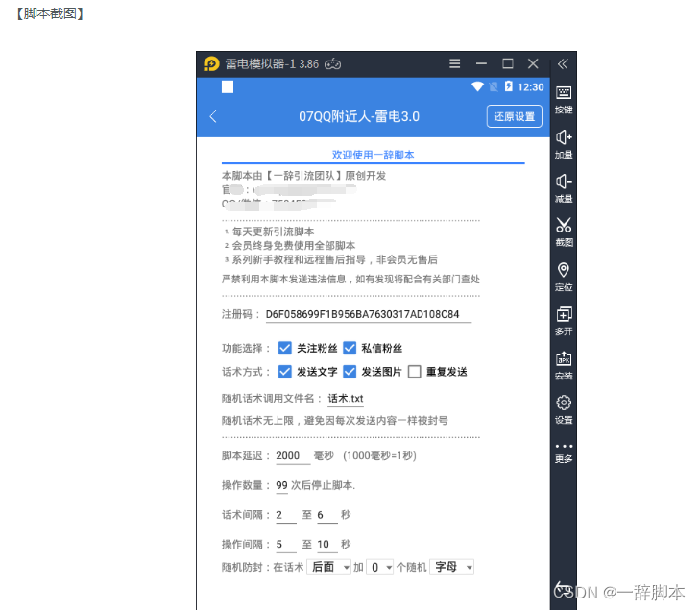
Task: Uncheck 关注粉丝 checkbox
Action: pos(285,348)
